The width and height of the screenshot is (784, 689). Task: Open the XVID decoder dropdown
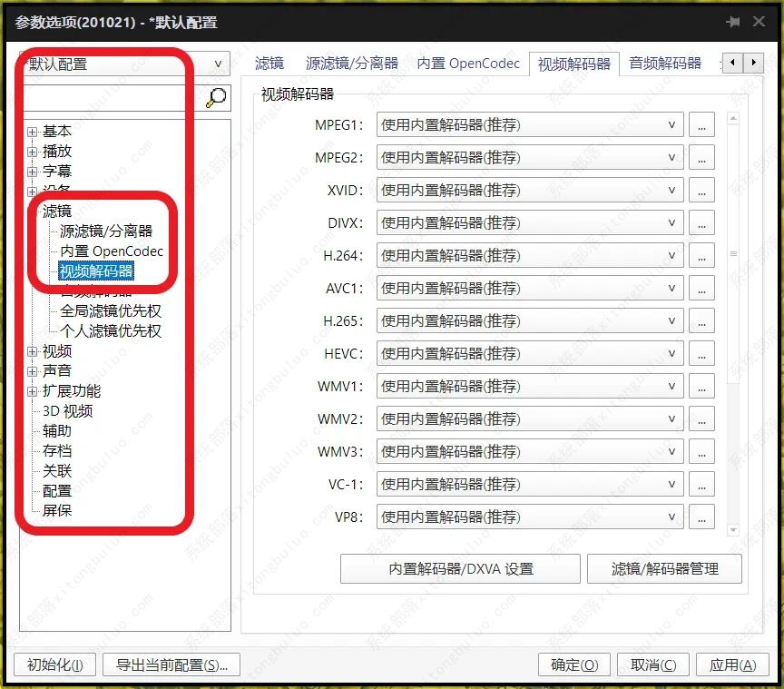[x=530, y=191]
